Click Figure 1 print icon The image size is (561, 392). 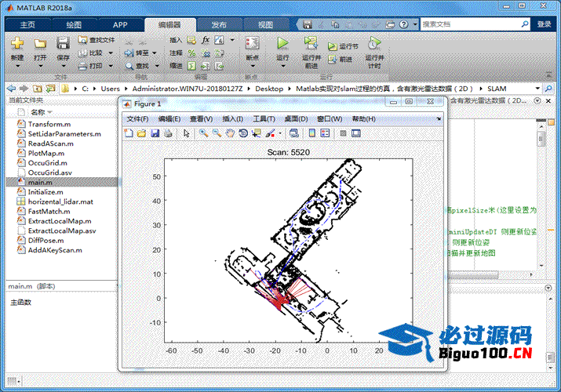(x=168, y=133)
